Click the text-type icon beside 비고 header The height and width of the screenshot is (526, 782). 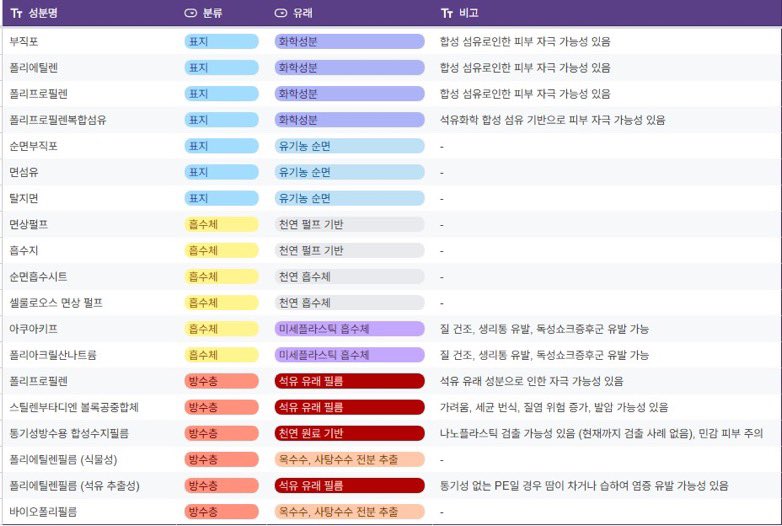point(447,14)
